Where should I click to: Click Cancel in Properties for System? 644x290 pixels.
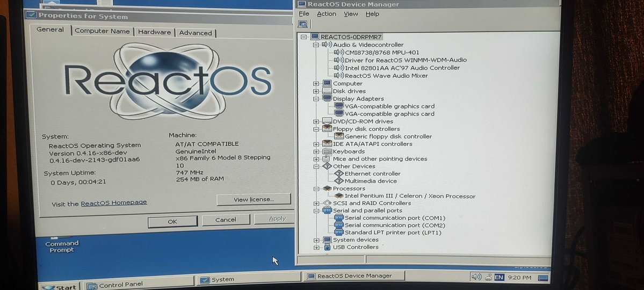226,220
